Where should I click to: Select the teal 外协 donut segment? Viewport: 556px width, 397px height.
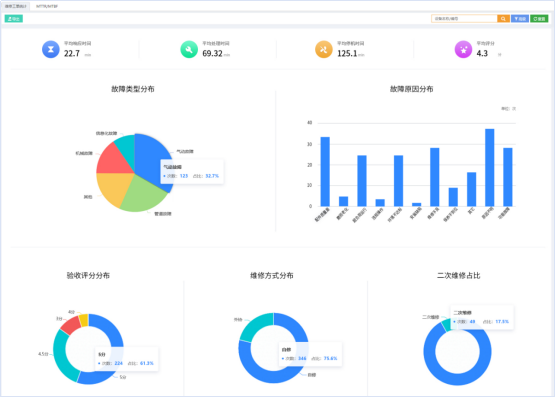(x=254, y=326)
